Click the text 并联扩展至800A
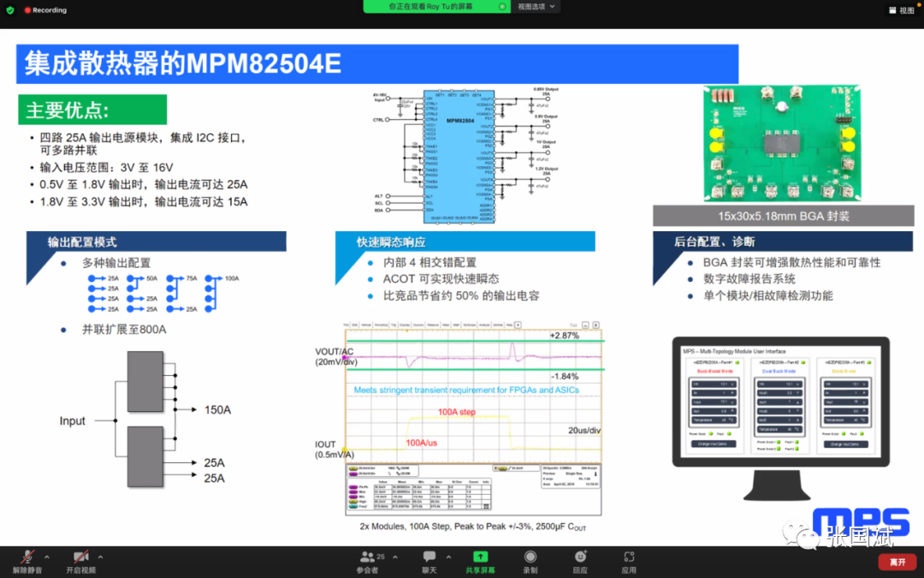Image resolution: width=924 pixels, height=578 pixels. click(x=124, y=330)
